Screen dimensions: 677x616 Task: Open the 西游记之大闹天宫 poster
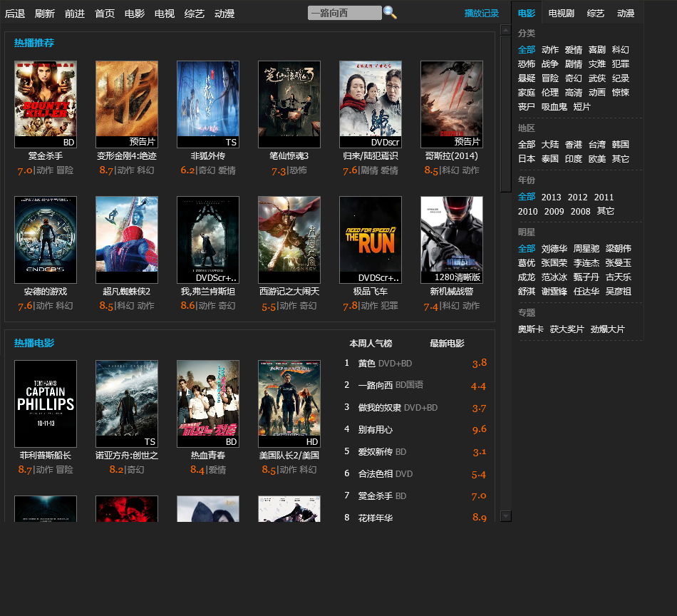(289, 240)
